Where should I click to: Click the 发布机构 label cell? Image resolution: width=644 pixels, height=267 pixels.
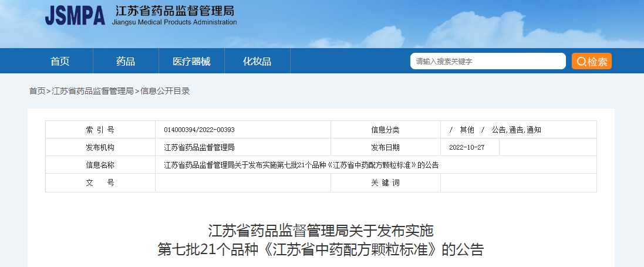pyautogui.click(x=100, y=147)
